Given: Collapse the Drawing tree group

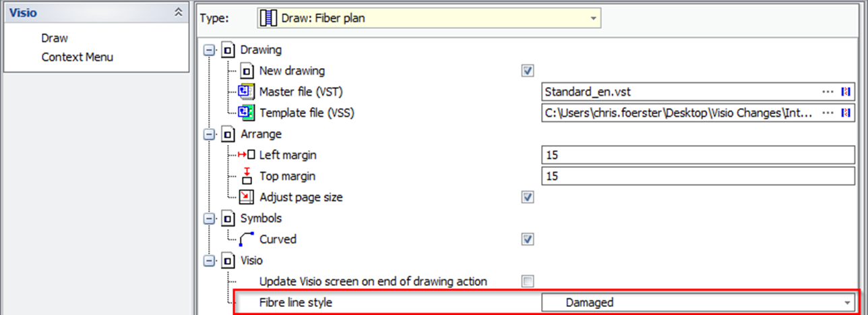Looking at the screenshot, I should (209, 50).
